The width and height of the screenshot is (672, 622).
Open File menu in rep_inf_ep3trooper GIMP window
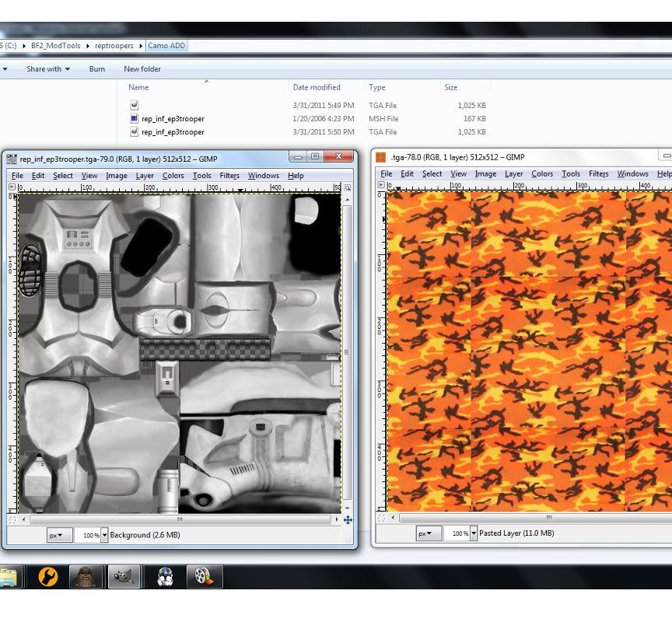pos(17,176)
